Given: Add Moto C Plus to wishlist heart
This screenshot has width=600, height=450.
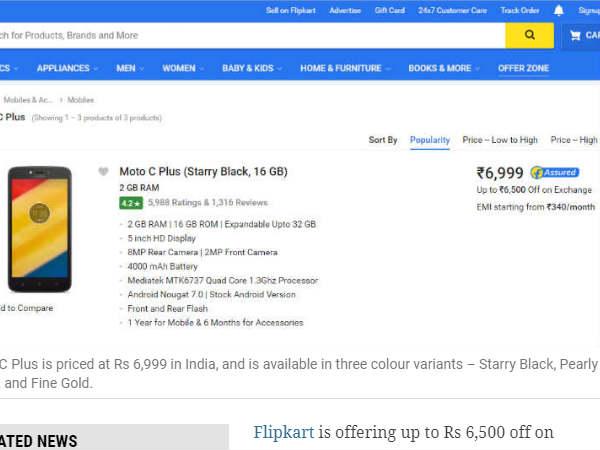Looking at the screenshot, I should [x=103, y=172].
